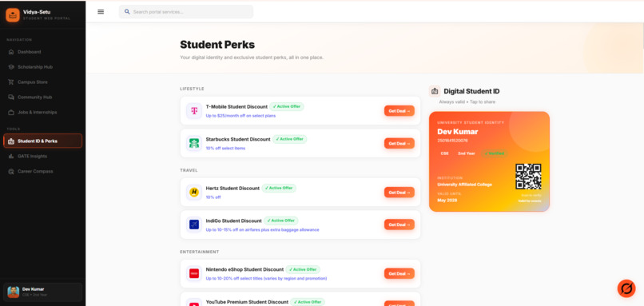Click the T-Mobile Active Offer badge
Image resolution: width=644 pixels, height=306 pixels.
click(x=287, y=106)
